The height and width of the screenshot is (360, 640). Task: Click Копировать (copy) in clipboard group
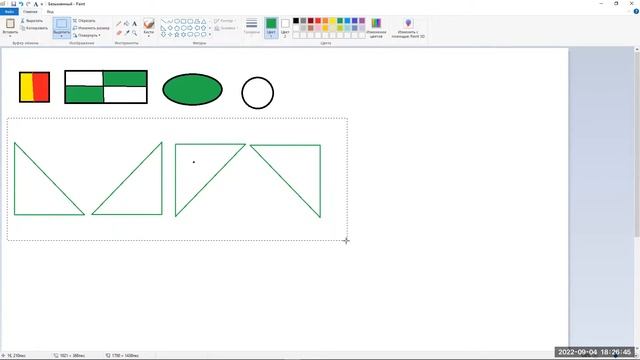34,28
